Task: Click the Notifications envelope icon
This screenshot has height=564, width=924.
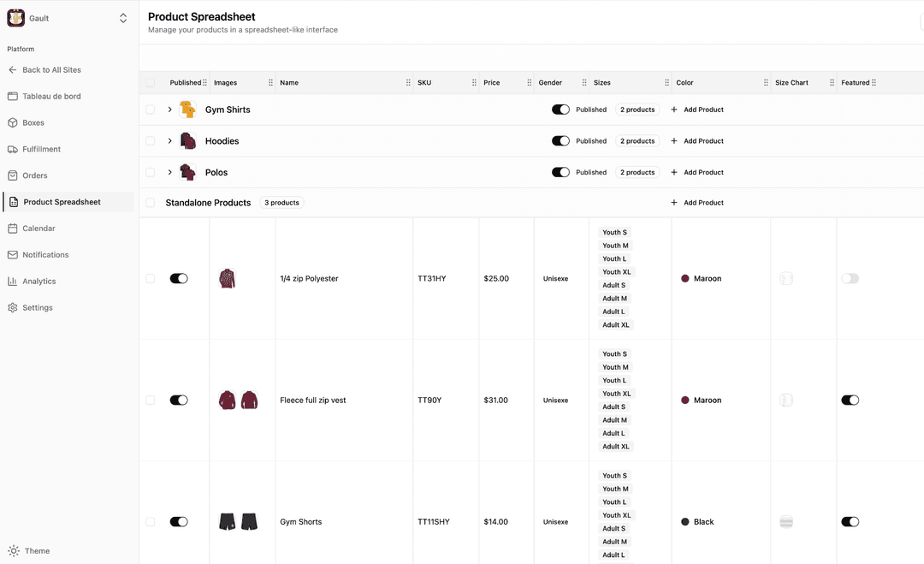Action: pyautogui.click(x=13, y=255)
